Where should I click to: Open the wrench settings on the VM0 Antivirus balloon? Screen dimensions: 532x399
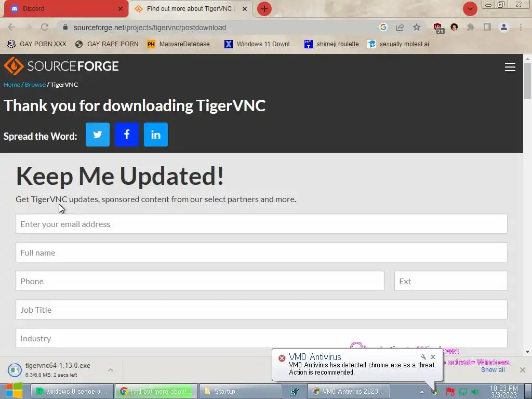[x=423, y=357]
